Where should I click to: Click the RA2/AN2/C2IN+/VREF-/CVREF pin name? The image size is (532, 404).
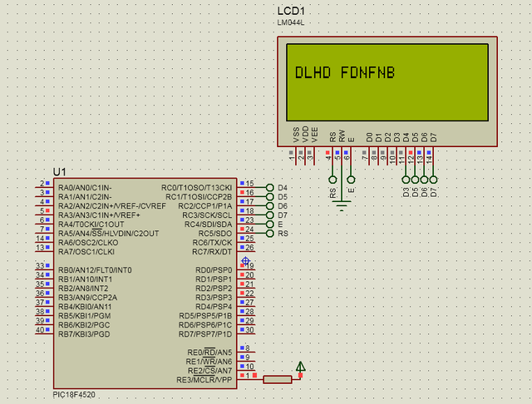coord(112,206)
